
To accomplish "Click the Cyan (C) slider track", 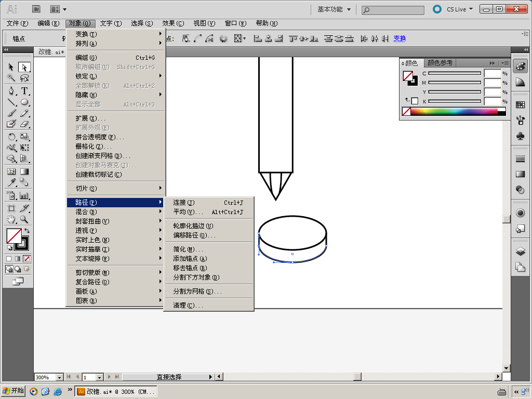I will point(455,73).
